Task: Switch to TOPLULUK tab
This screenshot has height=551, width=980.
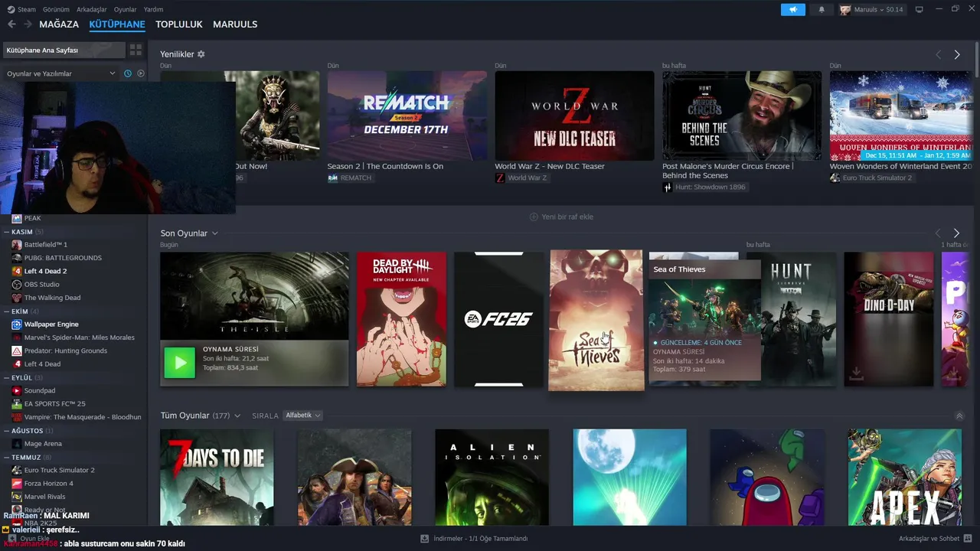Action: pos(179,24)
